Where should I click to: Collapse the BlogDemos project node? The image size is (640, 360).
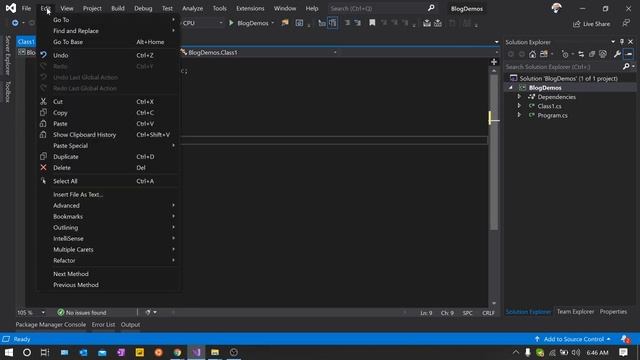pyautogui.click(x=511, y=88)
